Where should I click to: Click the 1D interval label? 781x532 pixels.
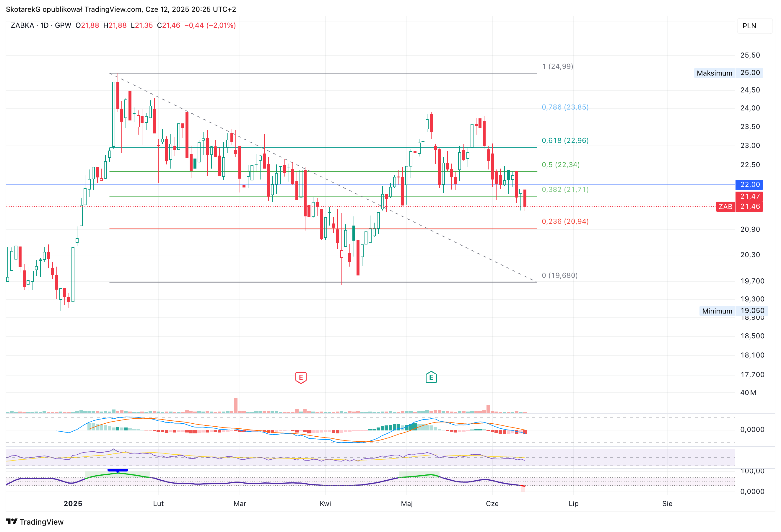click(45, 25)
